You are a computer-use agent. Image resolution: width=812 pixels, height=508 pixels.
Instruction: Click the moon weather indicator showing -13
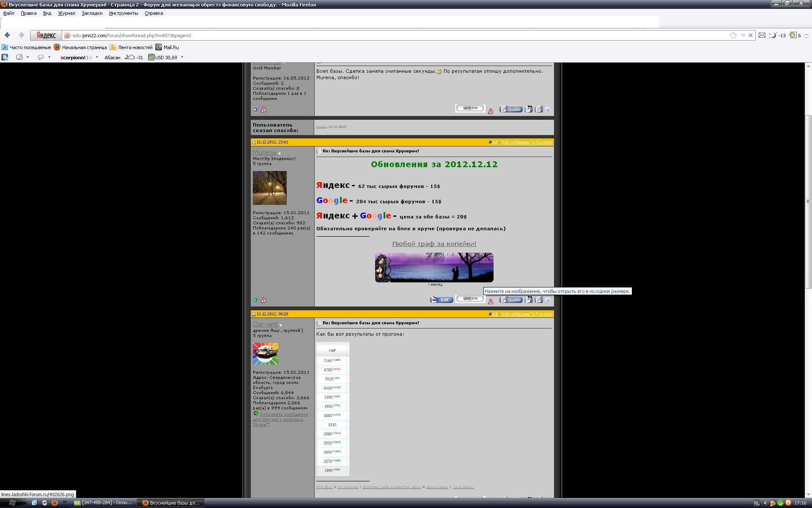777,35
